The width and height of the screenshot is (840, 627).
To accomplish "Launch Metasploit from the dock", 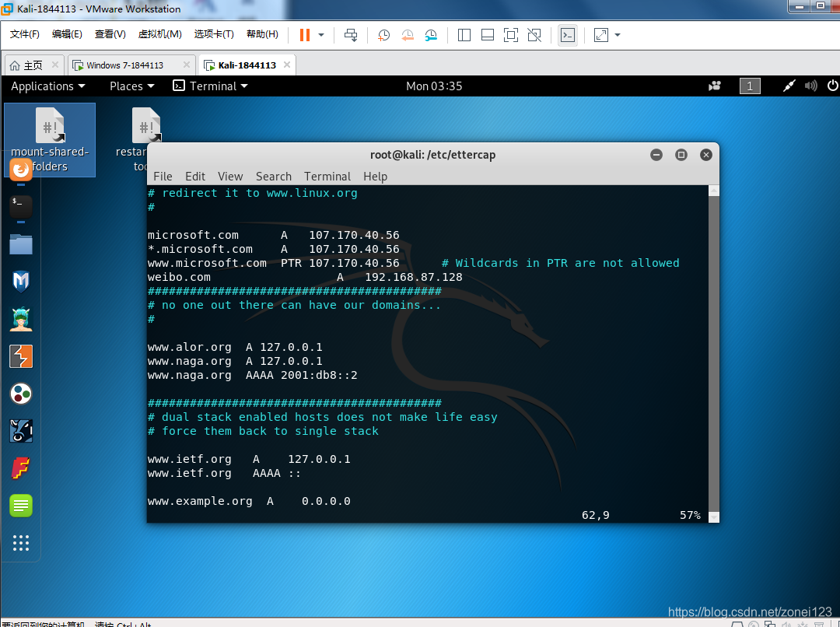I will pos(21,282).
